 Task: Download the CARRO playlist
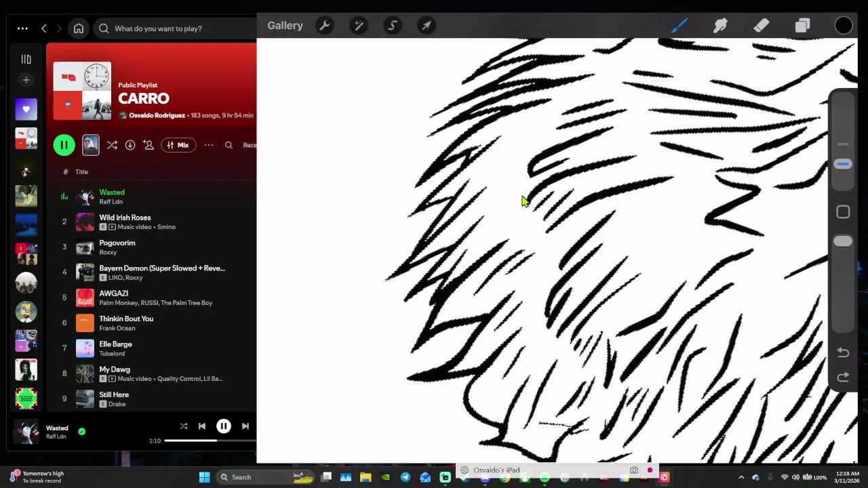point(130,145)
